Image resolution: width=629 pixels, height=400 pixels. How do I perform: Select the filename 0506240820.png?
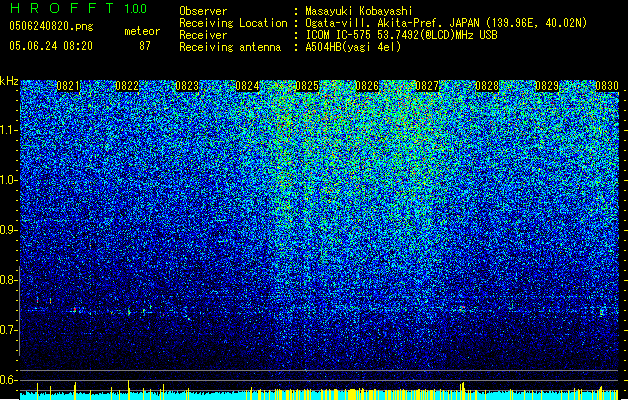click(51, 26)
